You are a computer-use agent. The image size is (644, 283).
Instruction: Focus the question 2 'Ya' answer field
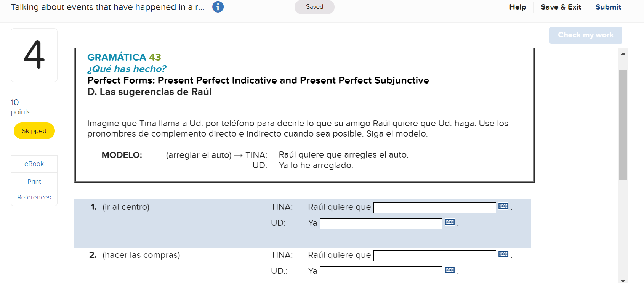coord(381,272)
